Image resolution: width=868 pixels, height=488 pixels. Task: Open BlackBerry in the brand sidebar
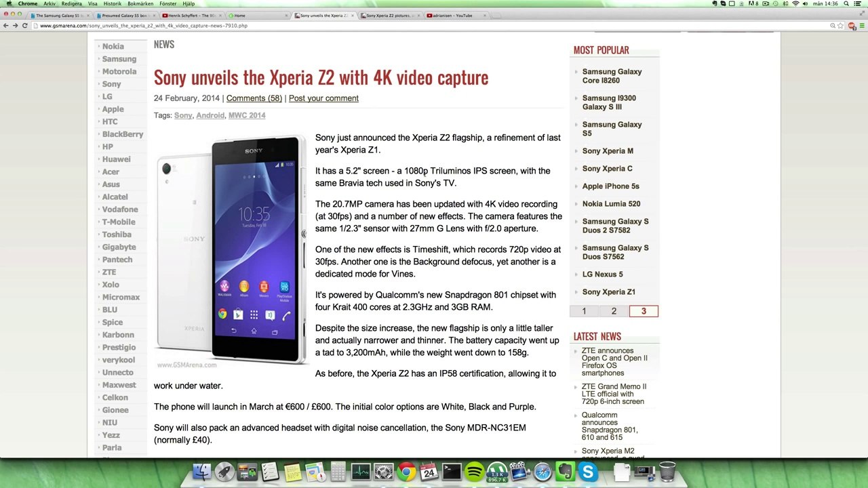point(123,134)
